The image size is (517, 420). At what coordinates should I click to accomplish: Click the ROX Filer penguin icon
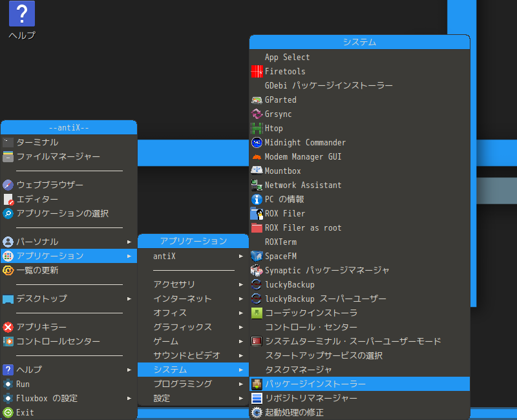coord(257,214)
